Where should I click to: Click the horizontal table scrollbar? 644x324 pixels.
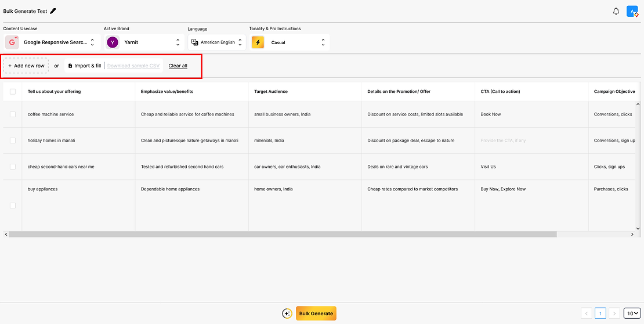point(283,234)
